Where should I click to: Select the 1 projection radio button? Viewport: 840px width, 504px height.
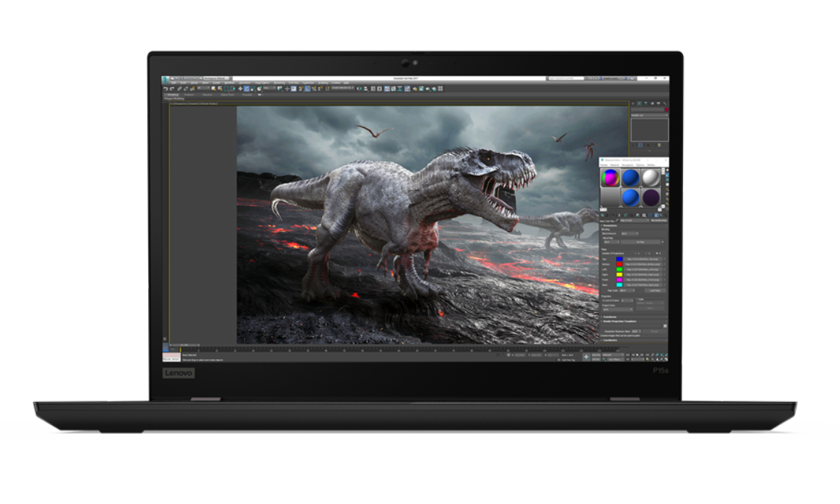[x=636, y=253]
